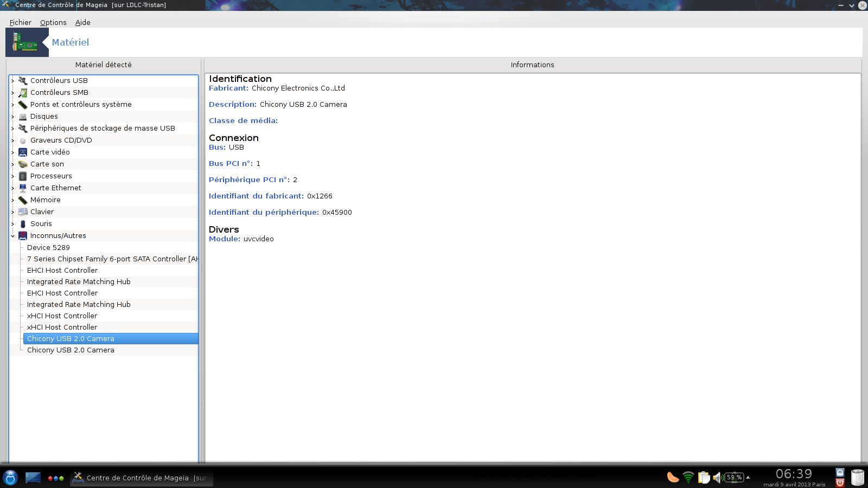
Task: Select the Clavier row
Action: pos(104,212)
